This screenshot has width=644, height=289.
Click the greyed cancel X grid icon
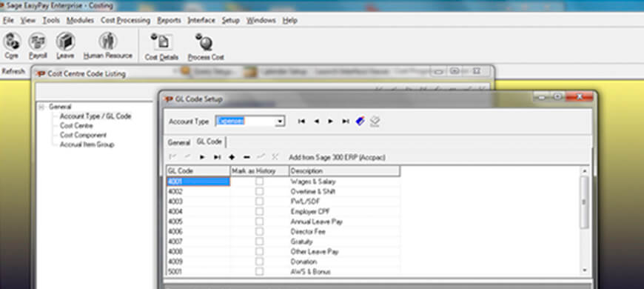[x=275, y=157]
